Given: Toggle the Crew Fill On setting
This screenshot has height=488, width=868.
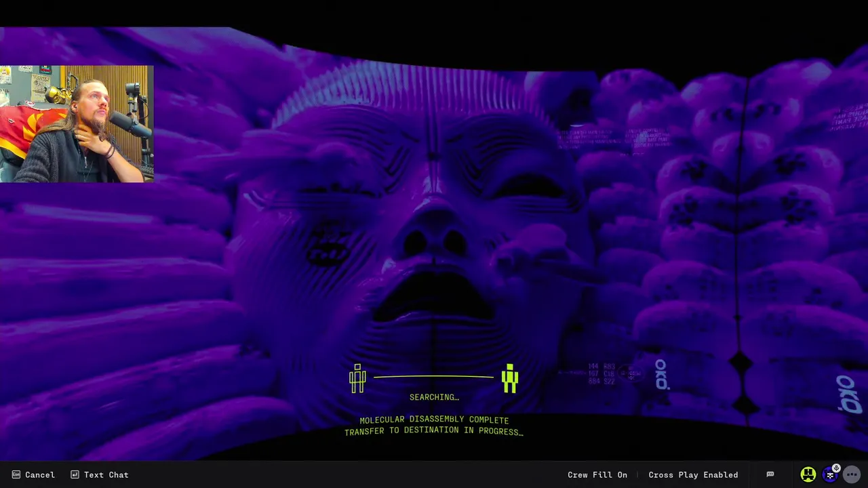Looking at the screenshot, I should pos(597,475).
